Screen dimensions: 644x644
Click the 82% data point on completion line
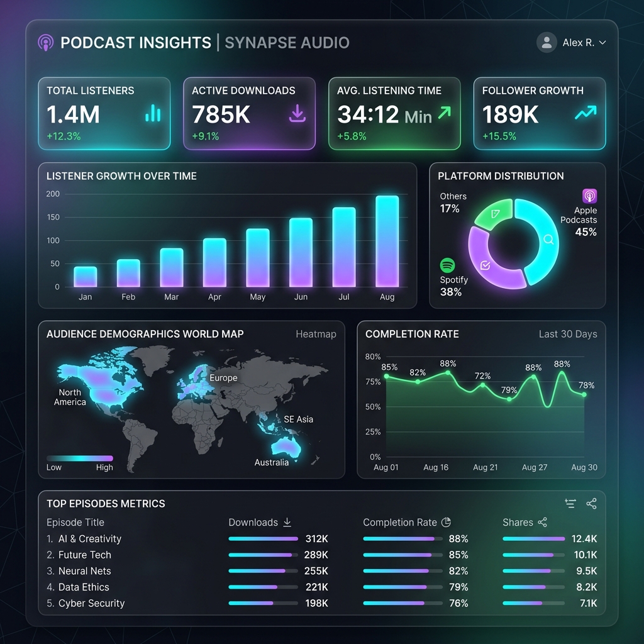(418, 382)
